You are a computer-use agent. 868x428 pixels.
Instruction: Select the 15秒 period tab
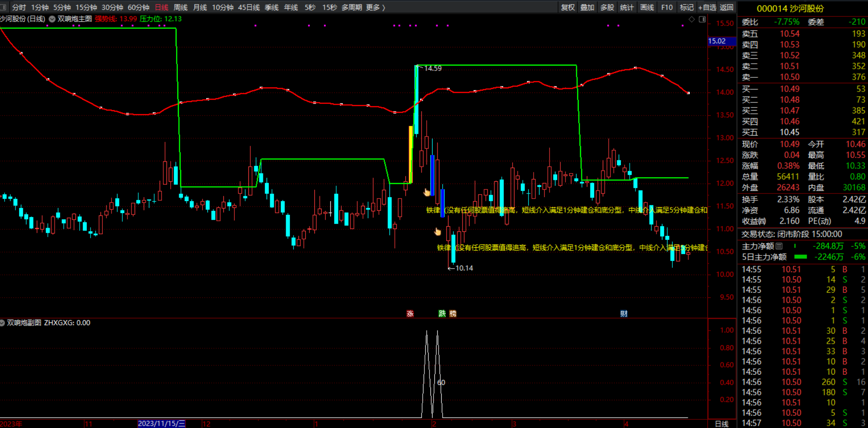[x=329, y=7]
